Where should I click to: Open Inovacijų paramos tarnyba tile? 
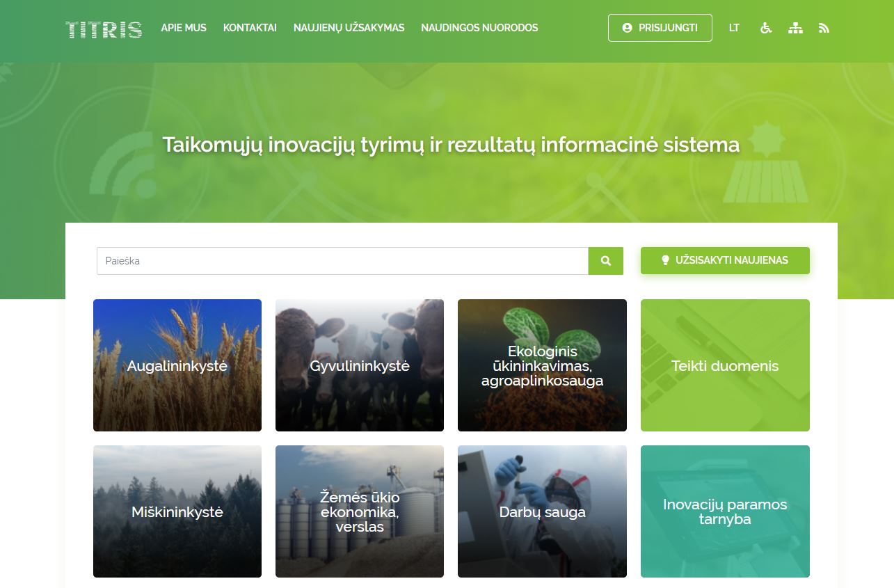tap(725, 511)
